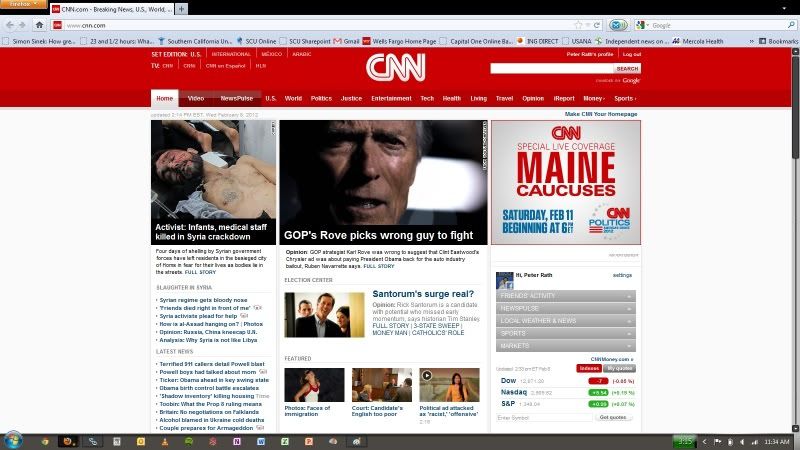800x450 pixels.
Task: Select the Home navigation tab
Action: [164, 98]
